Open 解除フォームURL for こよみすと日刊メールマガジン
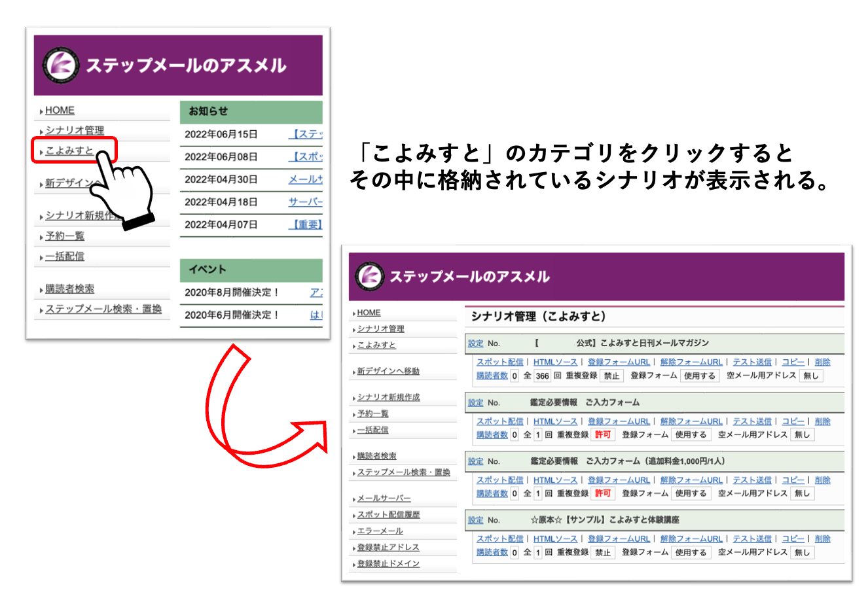 [692, 362]
